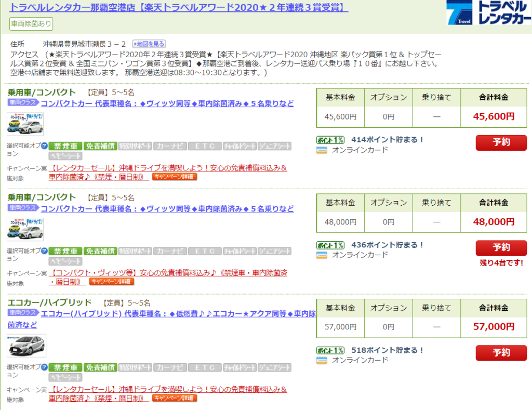Image resolution: width=532 pixels, height=410 pixels.
Task: Open the 【コンパクト・ヴィッツ等】 campaign link
Action: click(168, 277)
